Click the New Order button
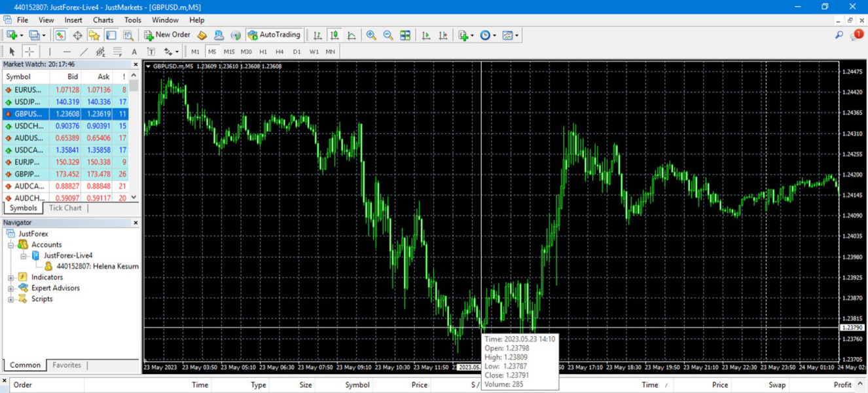 [x=167, y=35]
